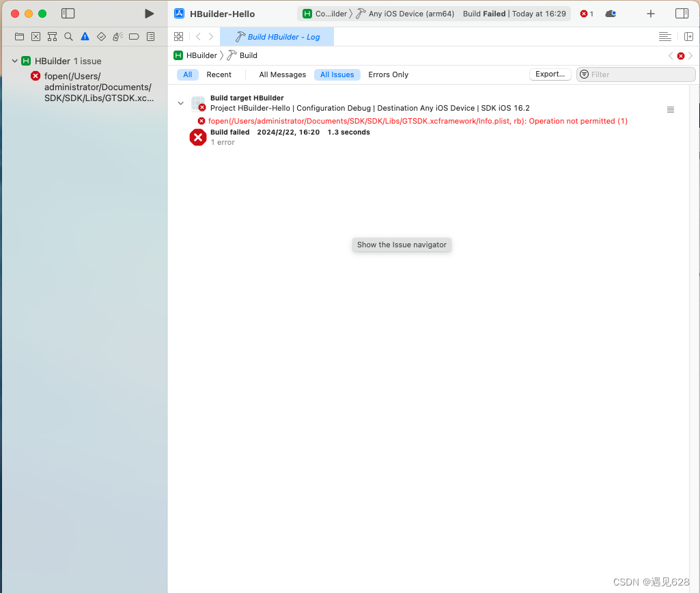Open the Issue navigator warning icon
The image size is (700, 593).
click(x=85, y=36)
